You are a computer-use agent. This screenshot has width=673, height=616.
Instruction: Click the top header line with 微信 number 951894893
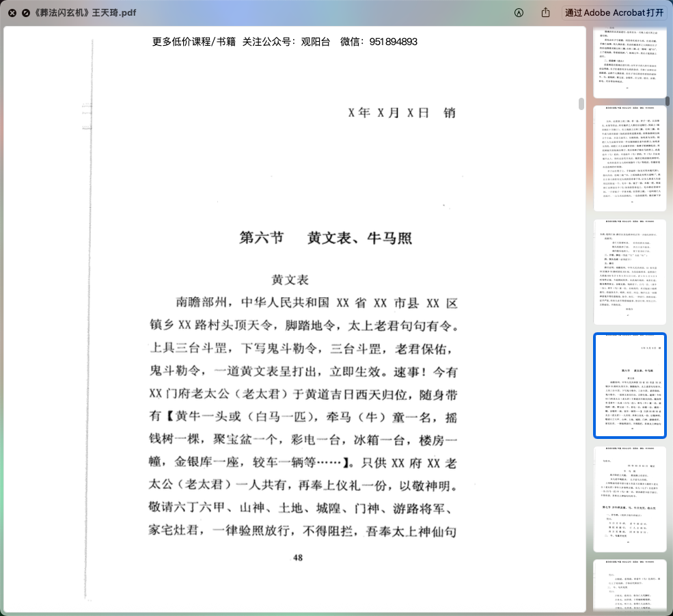tap(285, 42)
